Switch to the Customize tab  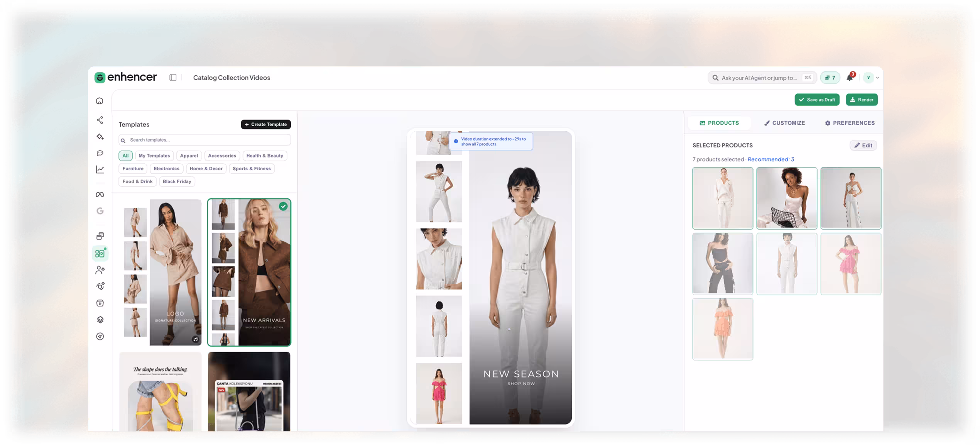coord(784,123)
